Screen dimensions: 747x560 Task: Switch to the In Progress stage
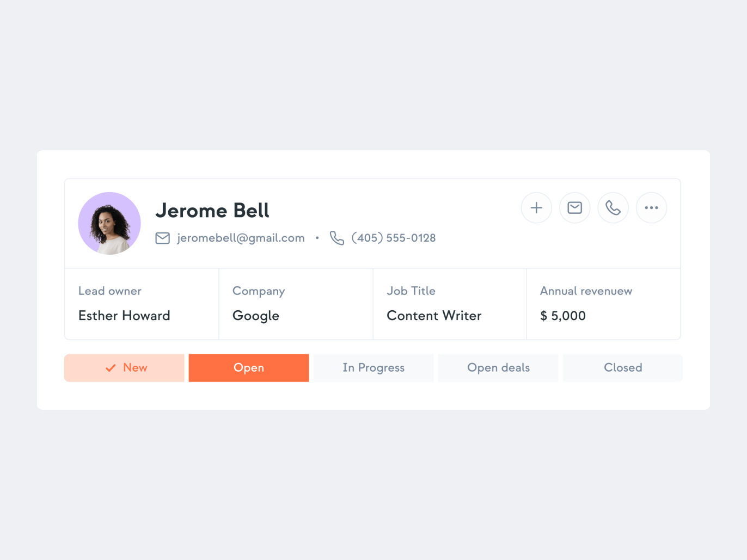click(373, 368)
